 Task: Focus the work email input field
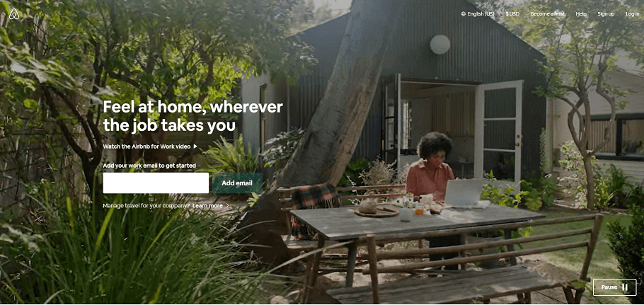point(156,183)
